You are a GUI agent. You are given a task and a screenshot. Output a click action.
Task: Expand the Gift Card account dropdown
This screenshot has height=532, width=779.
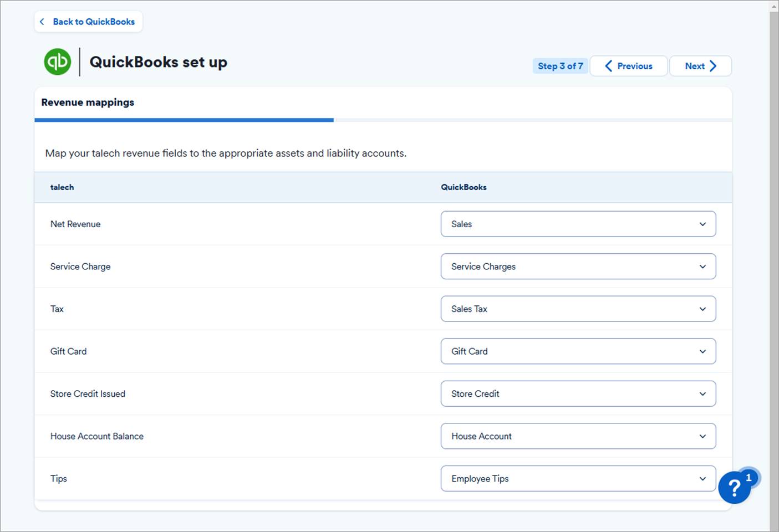point(578,351)
